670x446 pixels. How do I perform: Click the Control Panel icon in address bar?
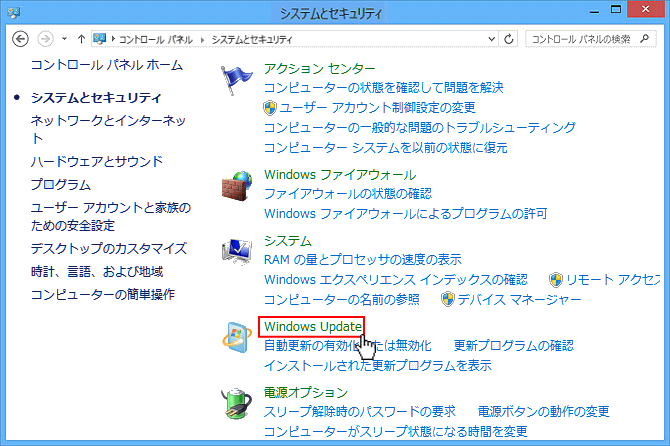click(100, 39)
